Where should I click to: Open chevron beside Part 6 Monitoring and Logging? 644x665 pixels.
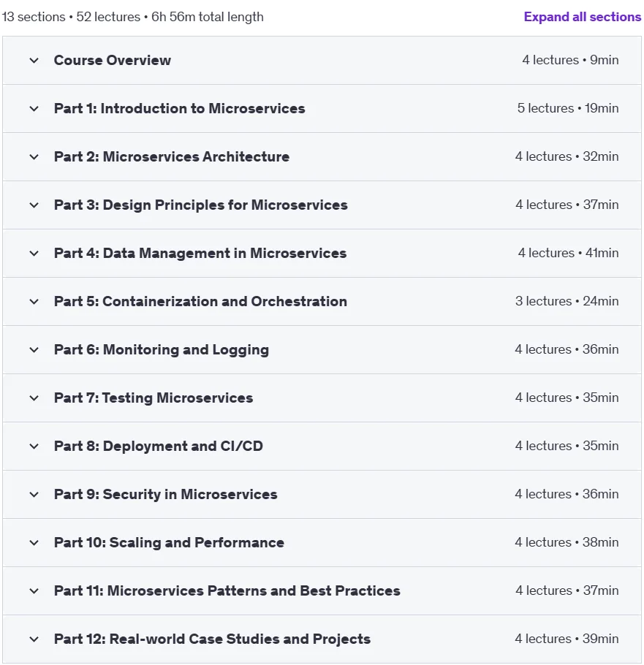pos(34,350)
